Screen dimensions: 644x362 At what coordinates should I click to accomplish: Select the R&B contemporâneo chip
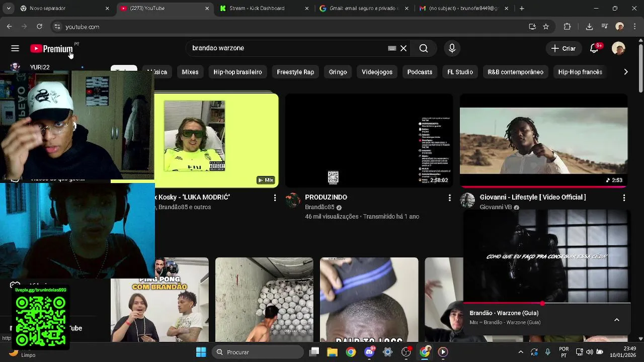pyautogui.click(x=515, y=72)
